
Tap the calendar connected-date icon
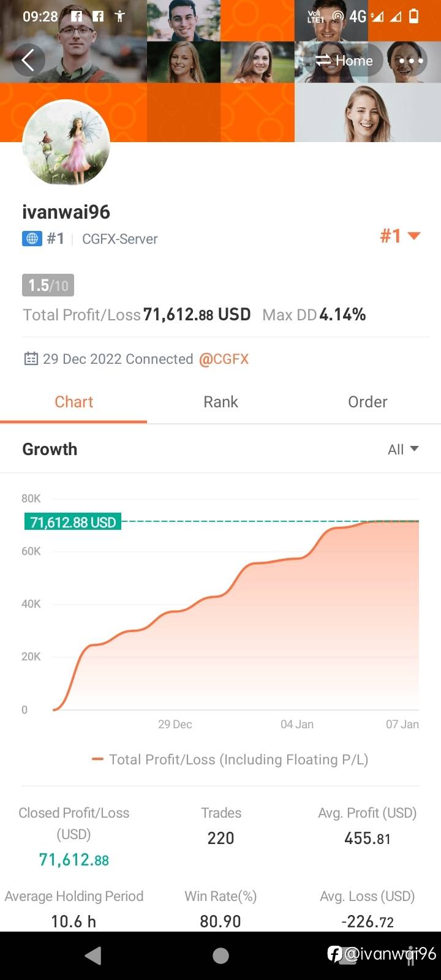(x=31, y=359)
